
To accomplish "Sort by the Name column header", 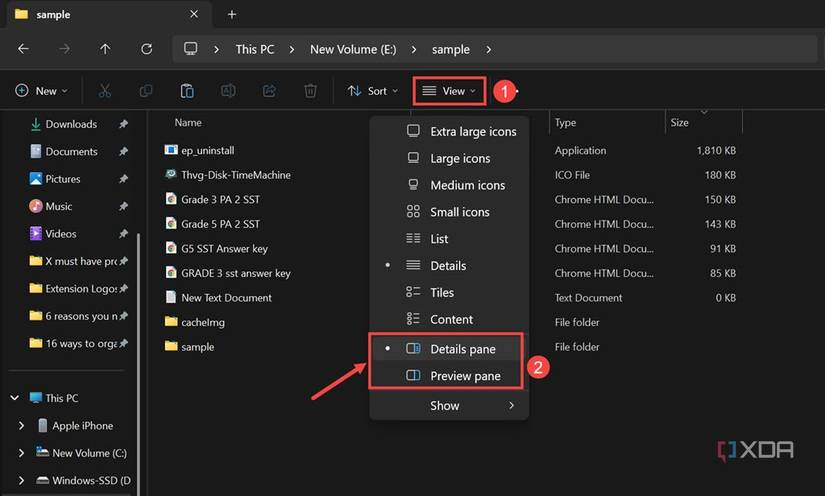I will pos(188,123).
